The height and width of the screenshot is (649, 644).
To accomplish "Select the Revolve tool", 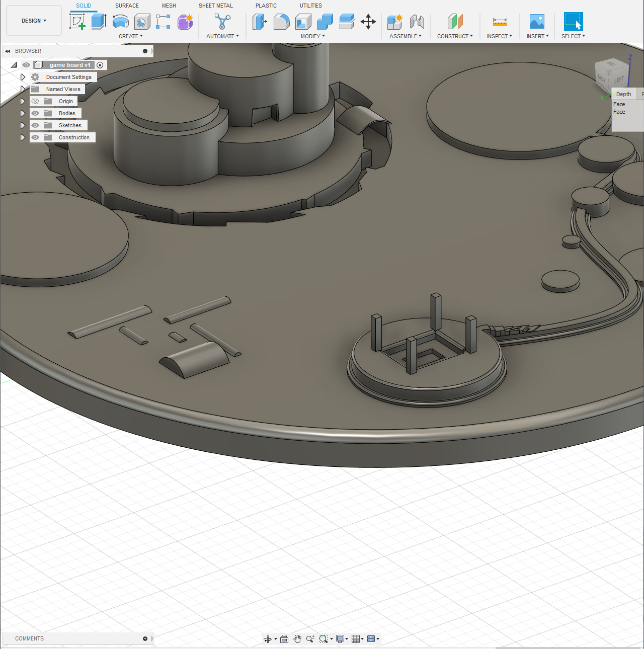I will pos(121,22).
